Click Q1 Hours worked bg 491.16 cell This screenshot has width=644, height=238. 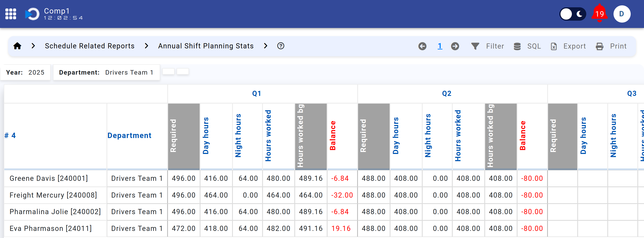coord(311,229)
